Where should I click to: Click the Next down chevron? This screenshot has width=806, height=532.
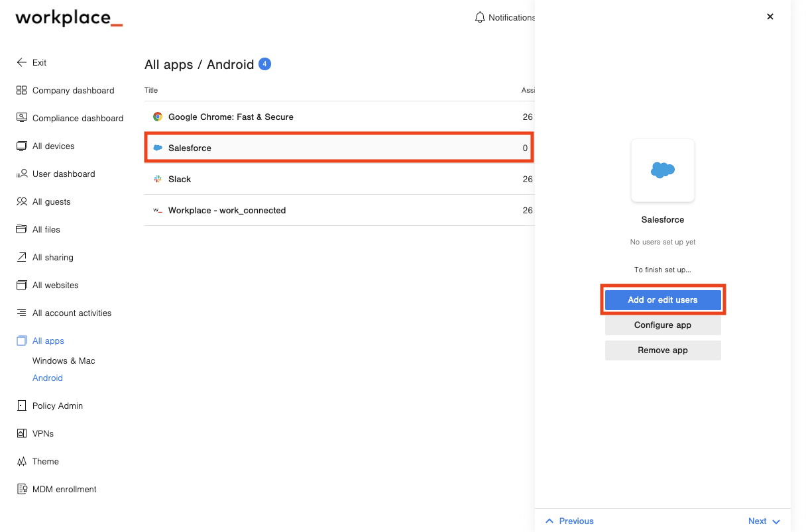[x=776, y=521]
